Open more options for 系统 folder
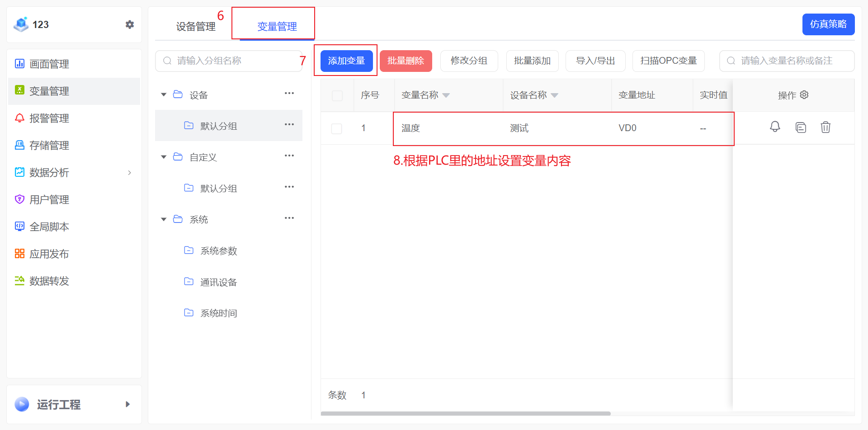Image resolution: width=868 pixels, height=430 pixels. coord(289,218)
